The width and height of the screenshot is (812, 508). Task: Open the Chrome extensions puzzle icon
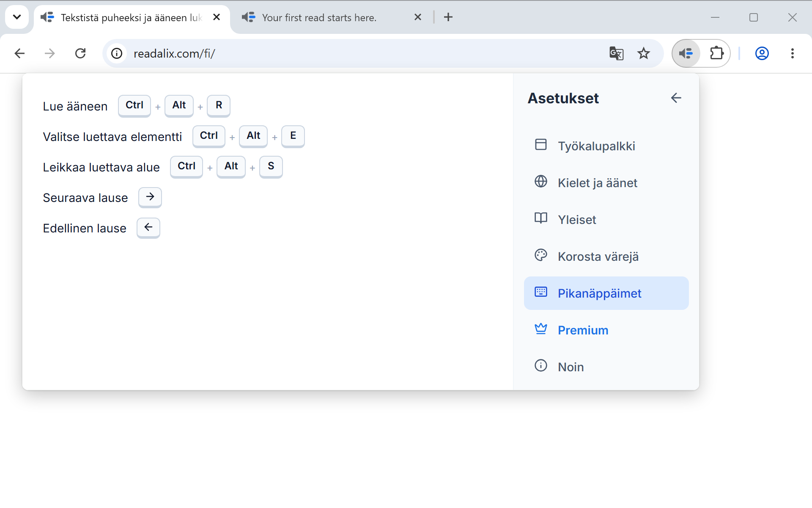click(x=716, y=53)
